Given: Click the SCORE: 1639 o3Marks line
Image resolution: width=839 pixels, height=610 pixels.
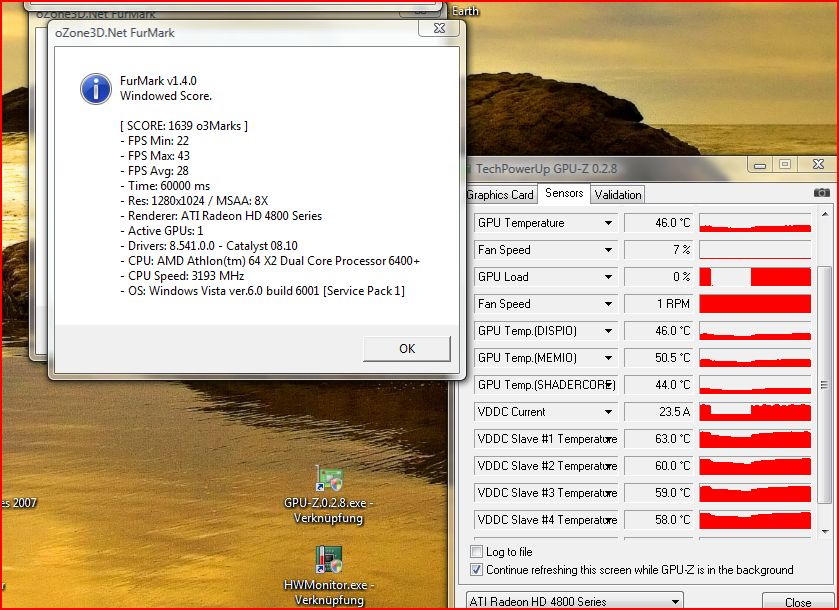Looking at the screenshot, I should [x=184, y=126].
